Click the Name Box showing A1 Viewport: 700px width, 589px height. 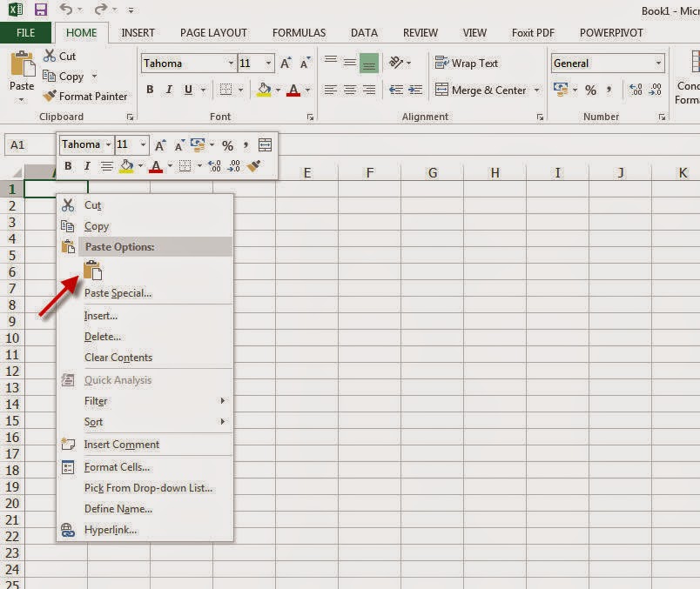coord(30,145)
